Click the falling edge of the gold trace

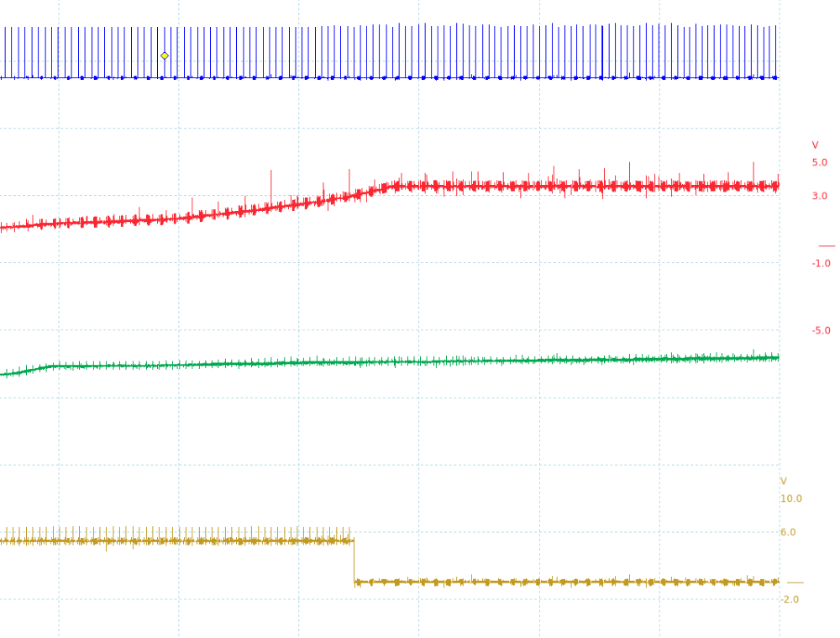point(354,561)
